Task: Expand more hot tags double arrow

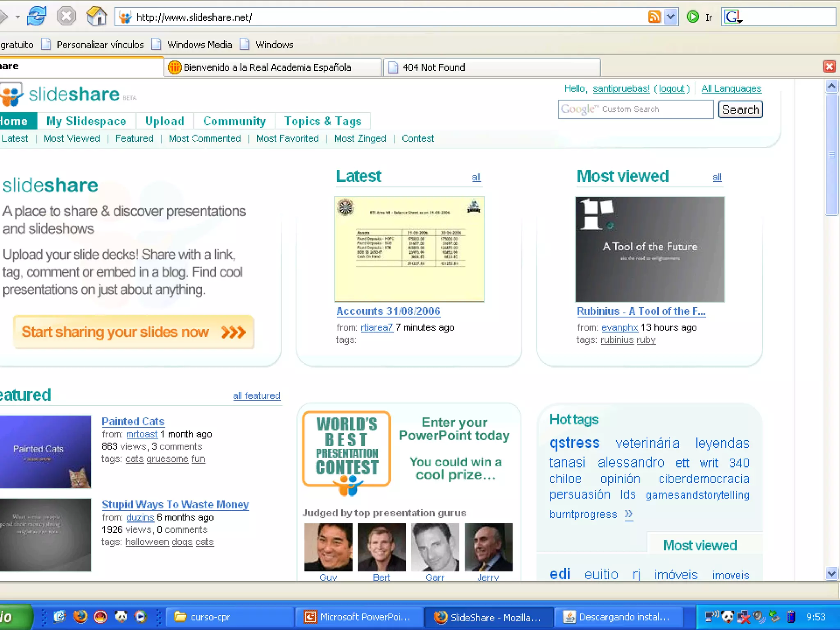Action: [629, 514]
